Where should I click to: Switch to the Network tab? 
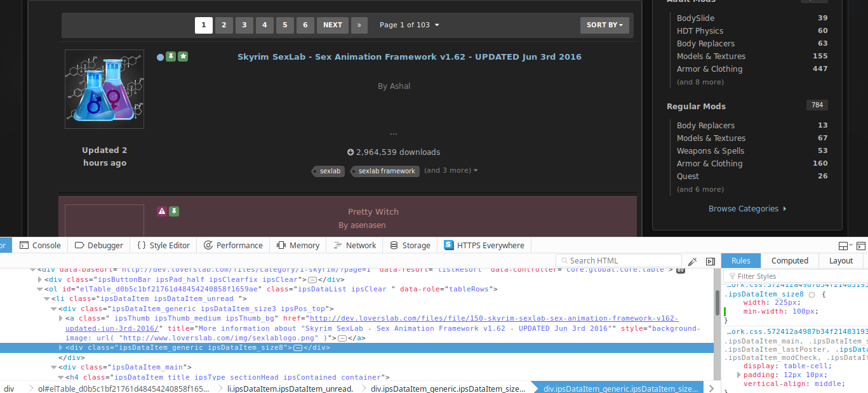354,245
